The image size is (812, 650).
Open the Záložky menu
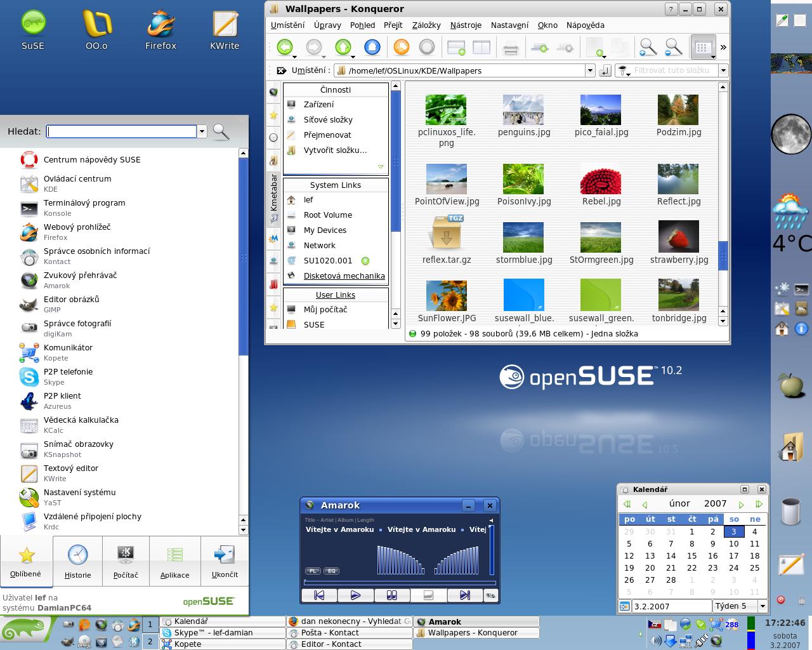coord(426,25)
